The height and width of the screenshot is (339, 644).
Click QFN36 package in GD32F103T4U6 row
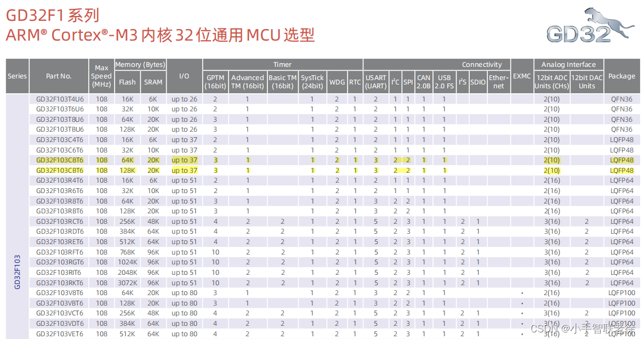point(622,99)
